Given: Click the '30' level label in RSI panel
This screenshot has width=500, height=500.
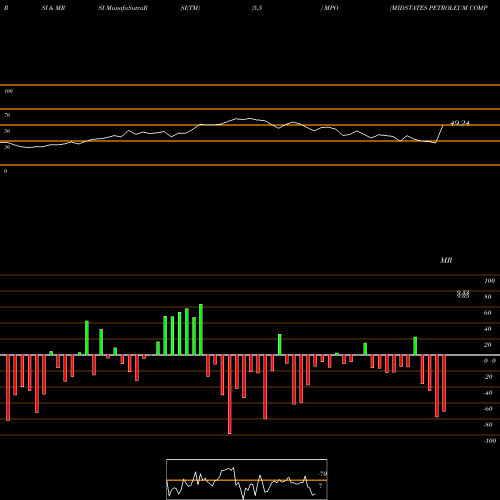Looking at the screenshot, I should click(7, 147).
